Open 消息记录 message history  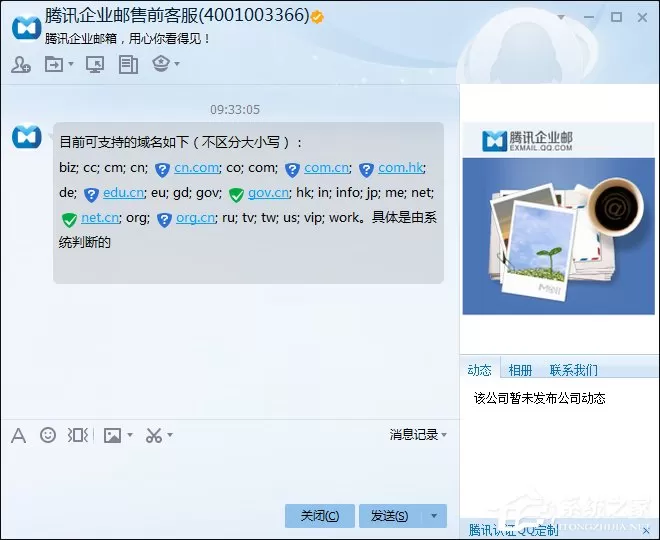[418, 434]
